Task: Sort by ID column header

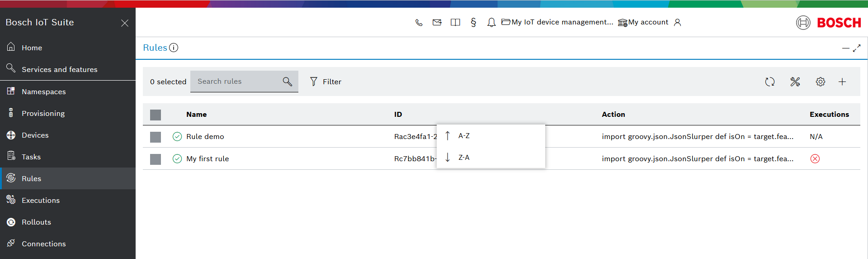Action: pos(398,115)
